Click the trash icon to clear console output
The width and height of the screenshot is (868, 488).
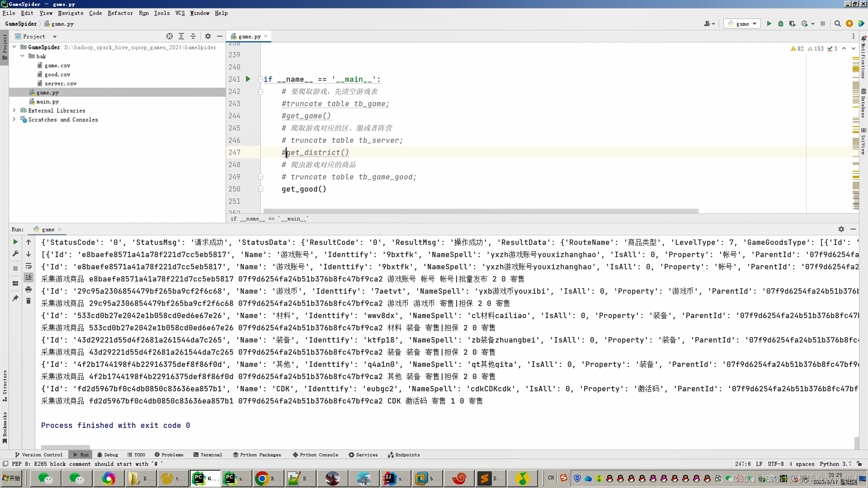(28, 301)
